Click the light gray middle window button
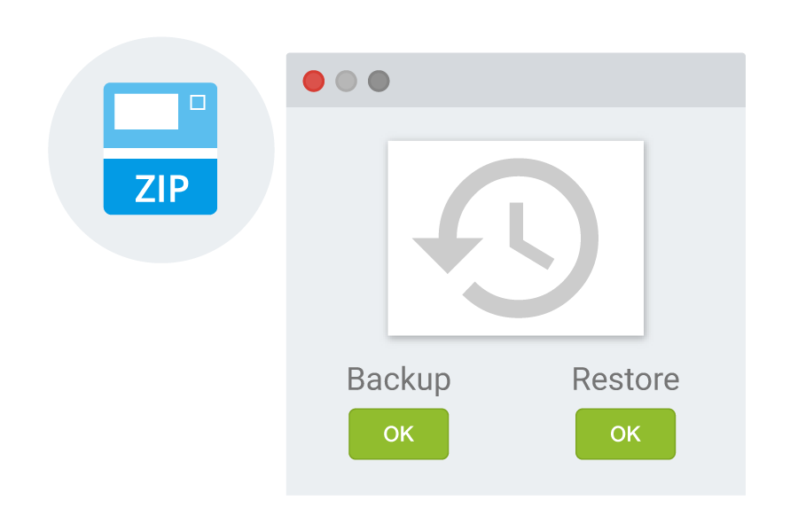The width and height of the screenshot is (798, 532). 346,81
